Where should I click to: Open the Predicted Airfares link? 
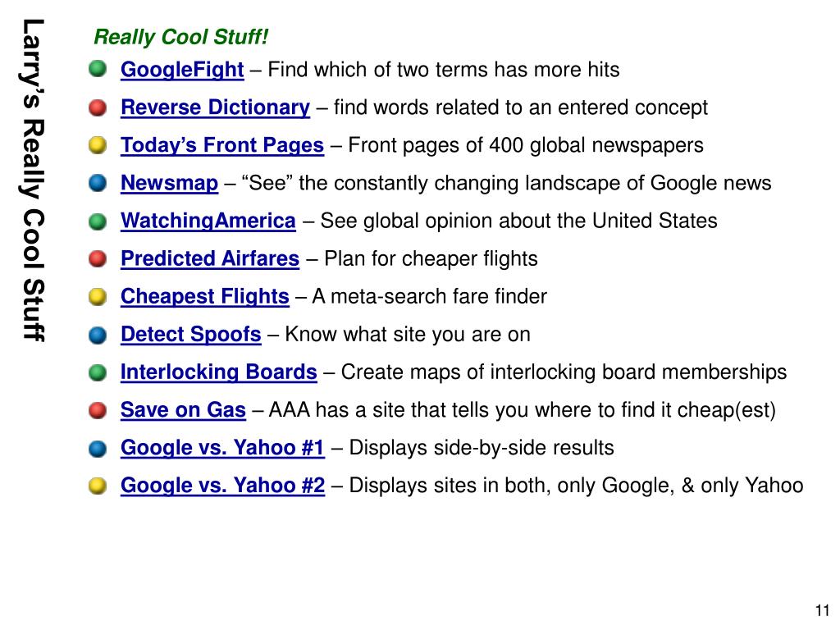[210, 258]
